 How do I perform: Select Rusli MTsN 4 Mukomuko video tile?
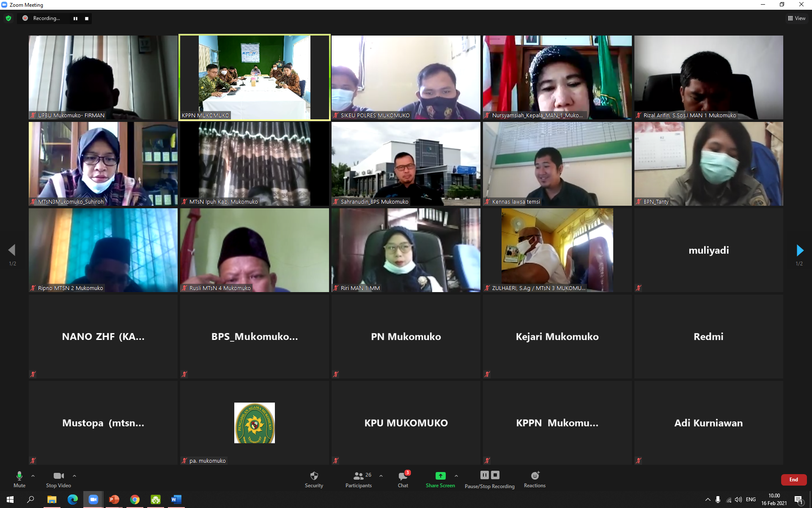click(255, 250)
